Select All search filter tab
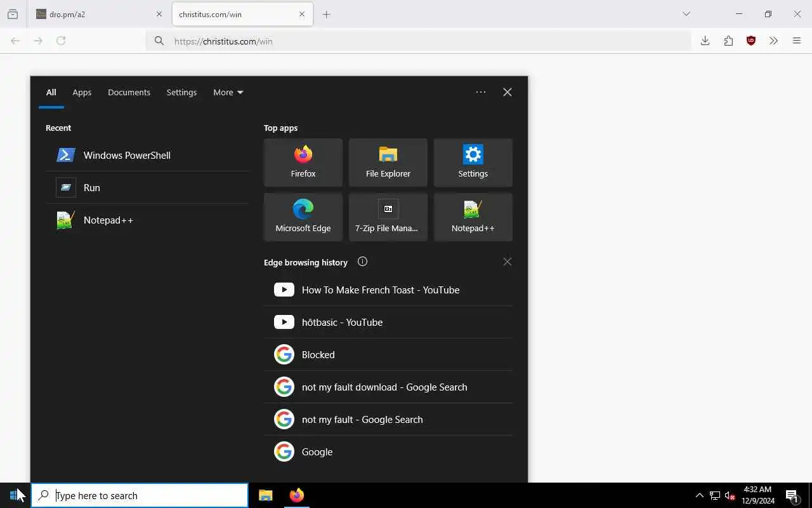The width and height of the screenshot is (812, 508). click(51, 92)
